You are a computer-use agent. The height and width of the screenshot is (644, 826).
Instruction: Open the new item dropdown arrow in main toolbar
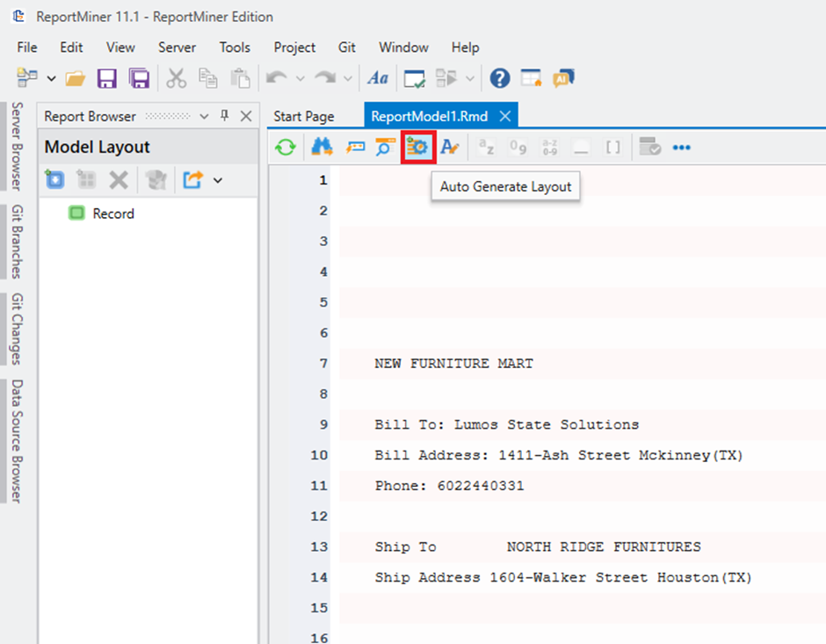[51, 78]
